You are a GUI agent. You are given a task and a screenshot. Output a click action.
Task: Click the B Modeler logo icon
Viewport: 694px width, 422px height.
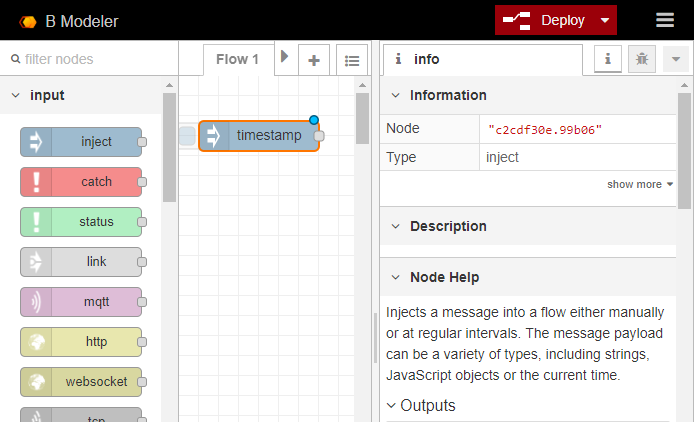pyautogui.click(x=28, y=22)
